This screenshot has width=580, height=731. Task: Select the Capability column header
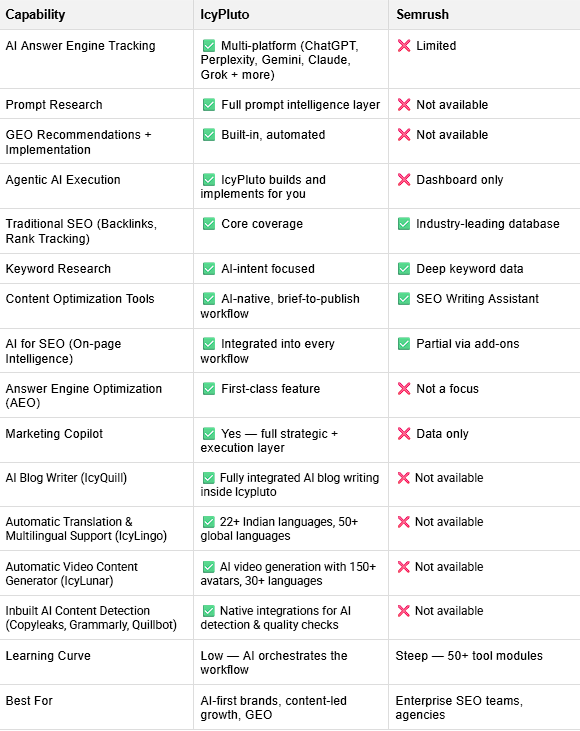tap(35, 14)
